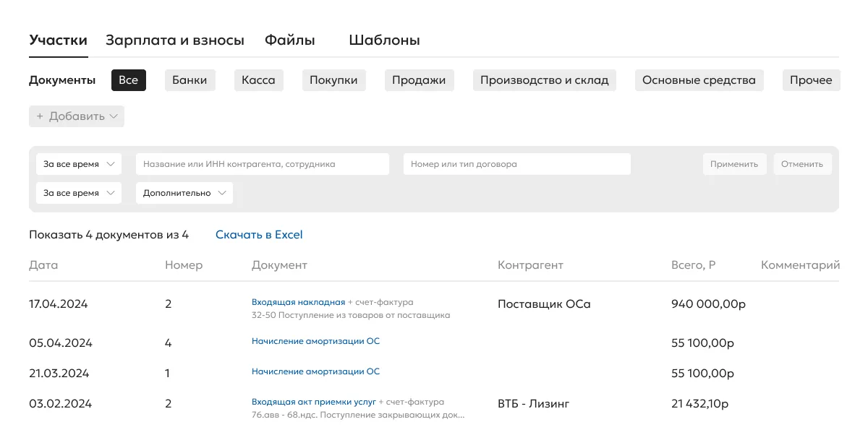The image size is (868, 448).
Task: Filter documents by Прочее
Action: [811, 80]
